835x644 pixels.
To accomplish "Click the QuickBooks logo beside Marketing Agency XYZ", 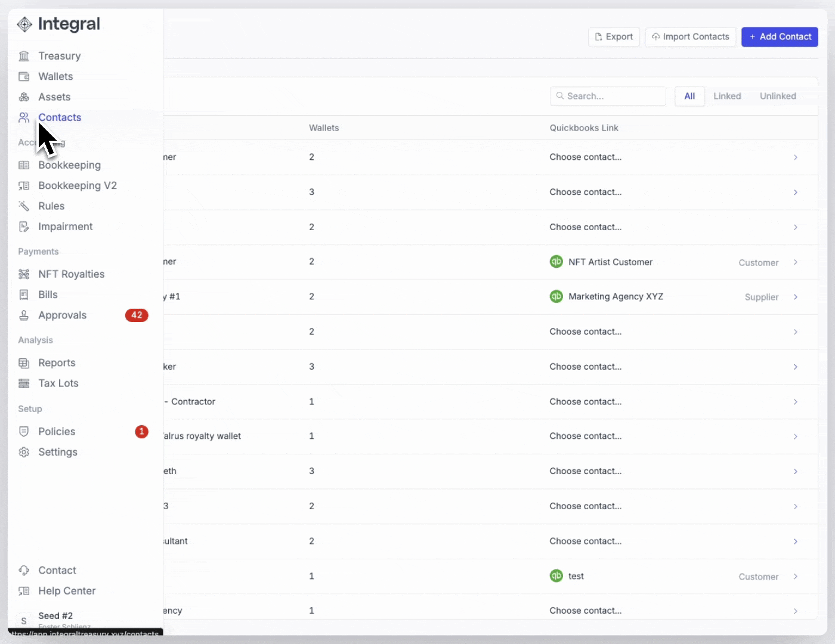I will [556, 296].
